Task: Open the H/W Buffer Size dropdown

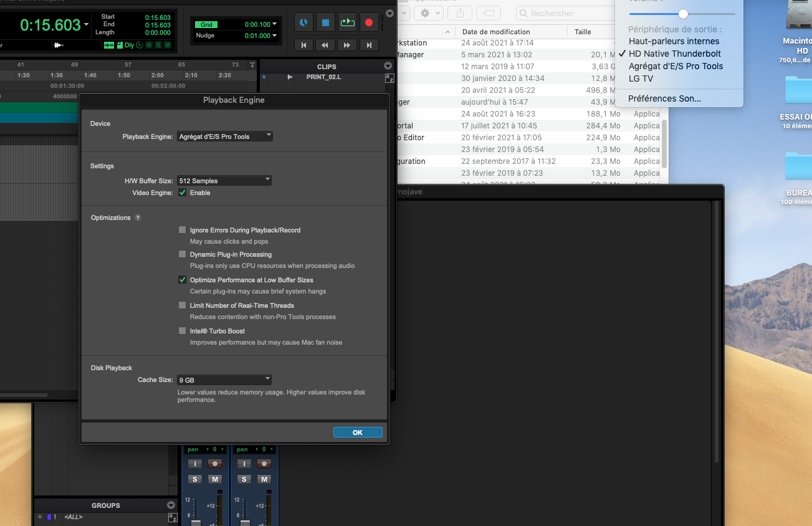Action: (x=224, y=181)
